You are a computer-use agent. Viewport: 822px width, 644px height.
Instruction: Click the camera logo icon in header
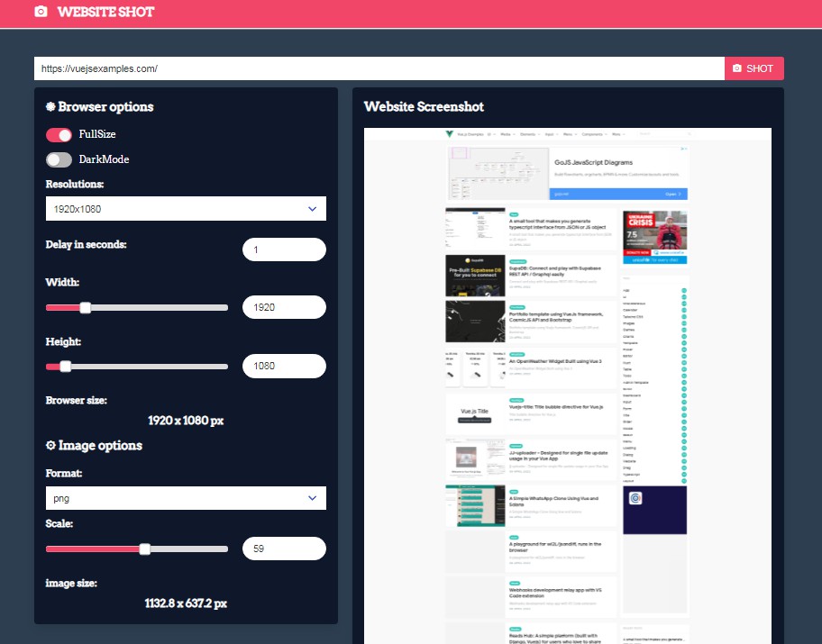[41, 12]
